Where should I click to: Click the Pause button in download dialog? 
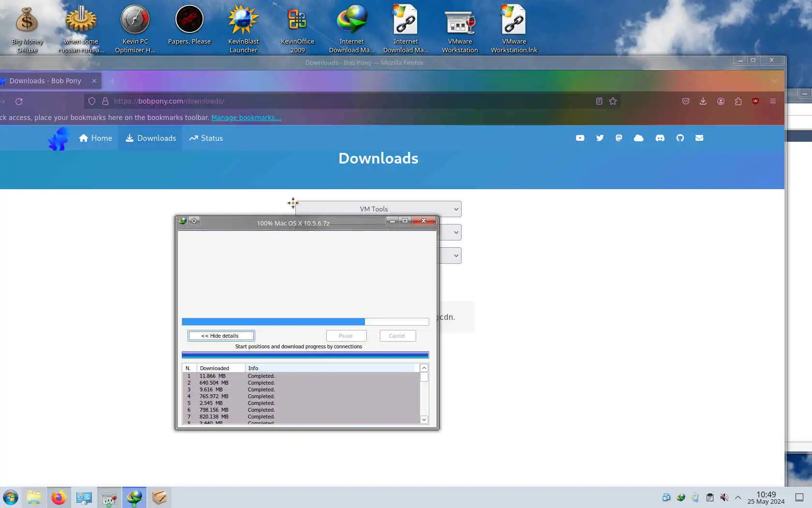[346, 336]
